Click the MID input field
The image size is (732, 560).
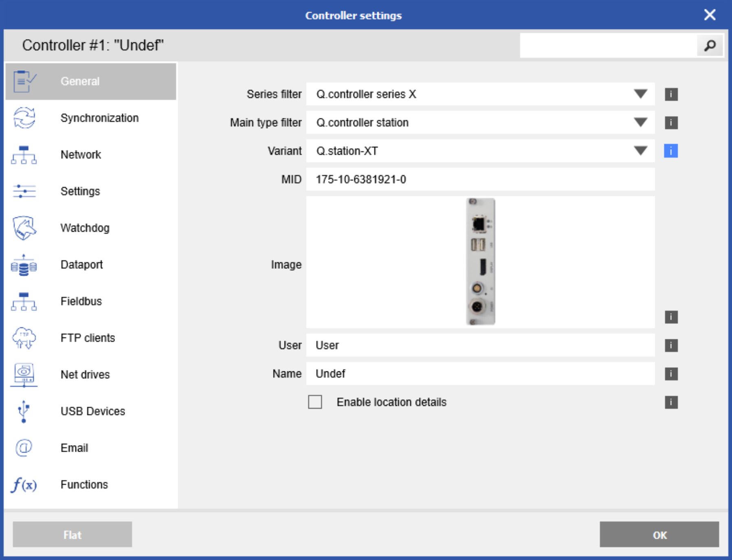click(x=448, y=179)
